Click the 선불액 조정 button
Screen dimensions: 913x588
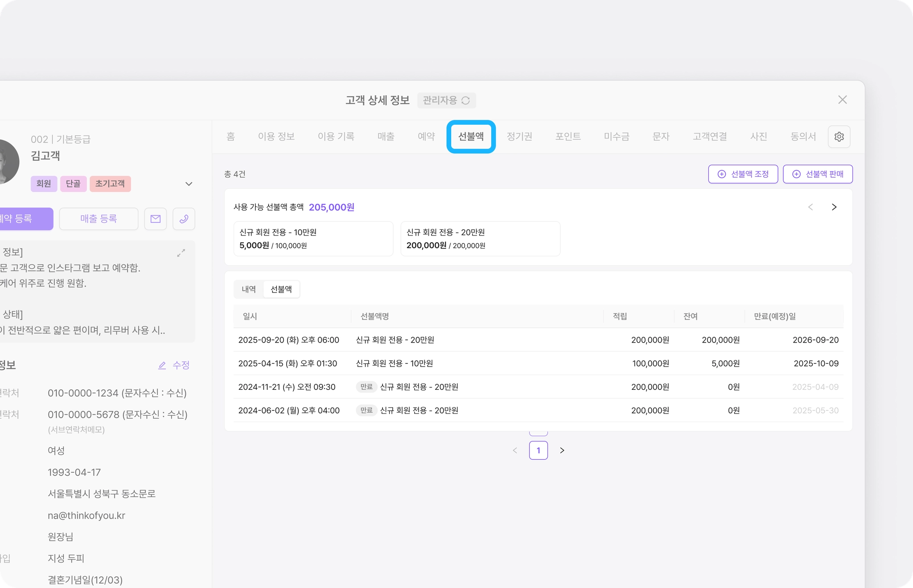click(x=743, y=174)
